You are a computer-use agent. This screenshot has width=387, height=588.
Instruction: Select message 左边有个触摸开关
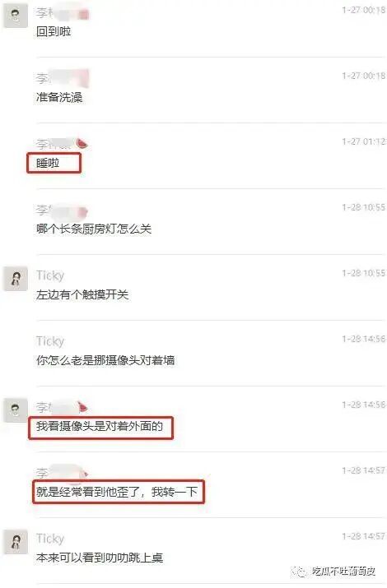[x=82, y=294]
